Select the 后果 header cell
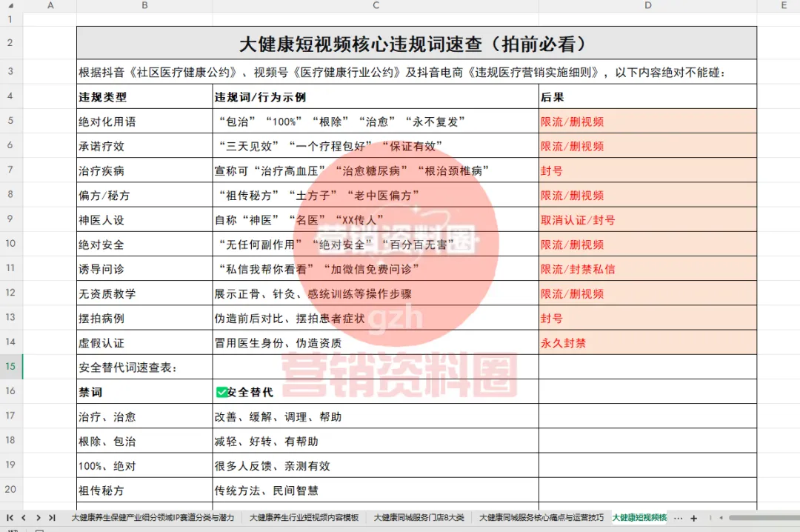800x532 pixels. [648, 96]
